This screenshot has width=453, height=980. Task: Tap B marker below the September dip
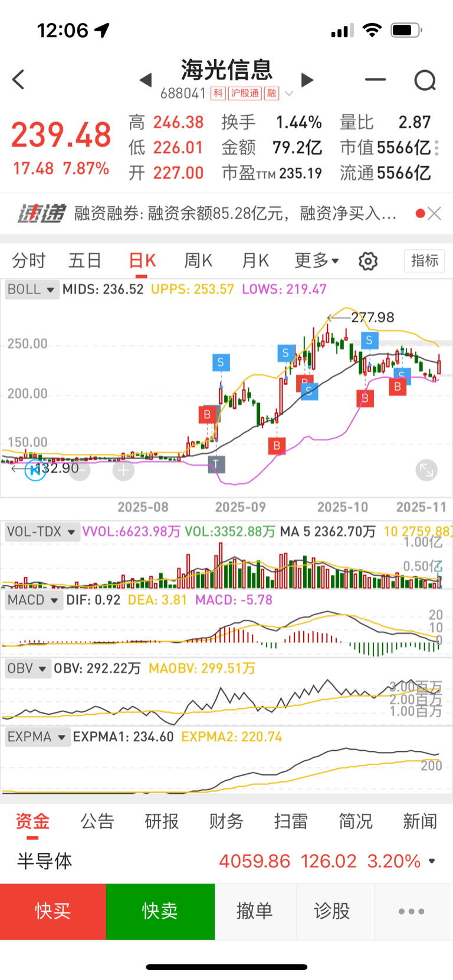coord(277,446)
